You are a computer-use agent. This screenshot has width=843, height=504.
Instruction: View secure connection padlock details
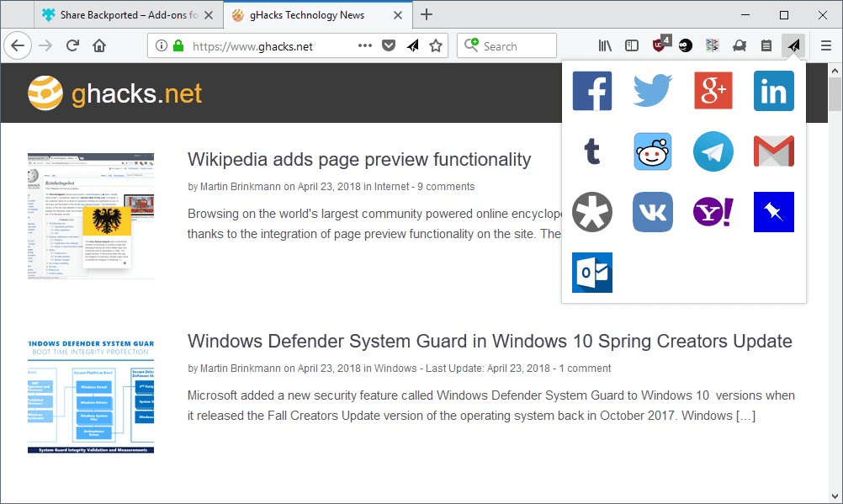[x=178, y=45]
